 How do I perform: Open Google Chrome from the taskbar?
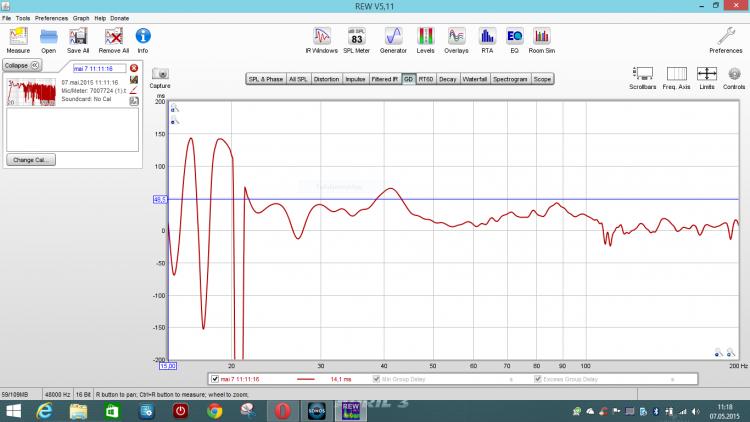tap(214, 411)
